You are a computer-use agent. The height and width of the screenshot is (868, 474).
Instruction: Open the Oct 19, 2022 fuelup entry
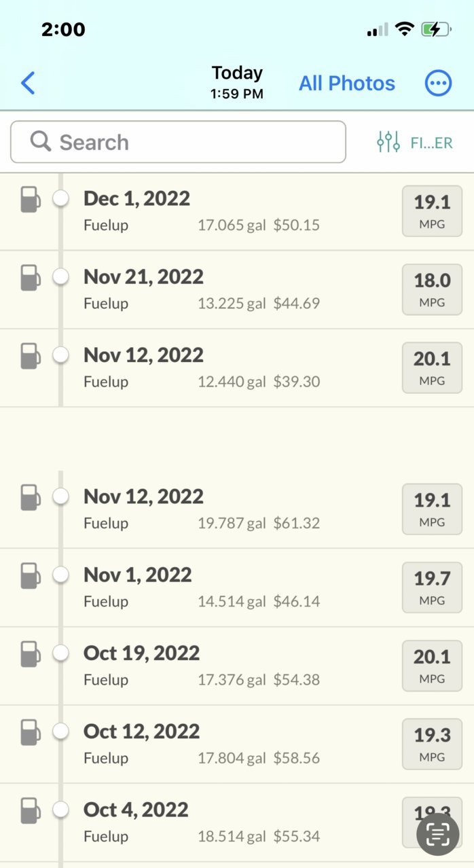click(237, 666)
